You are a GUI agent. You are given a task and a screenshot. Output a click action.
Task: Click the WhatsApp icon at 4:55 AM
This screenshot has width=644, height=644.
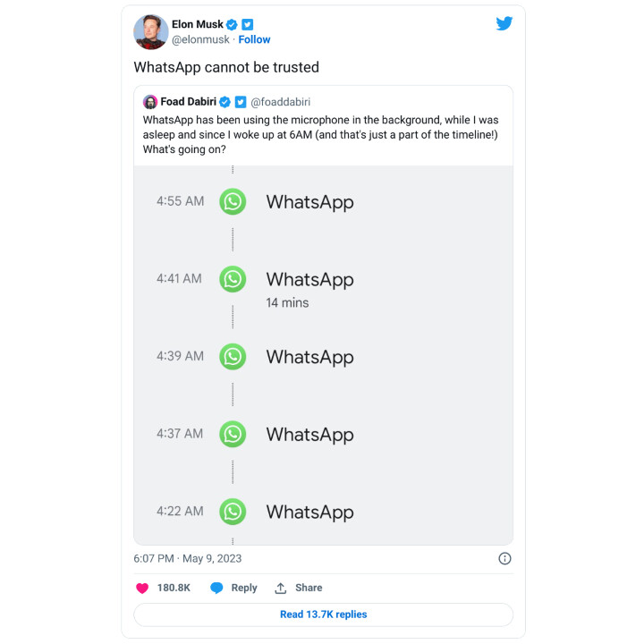[233, 201]
